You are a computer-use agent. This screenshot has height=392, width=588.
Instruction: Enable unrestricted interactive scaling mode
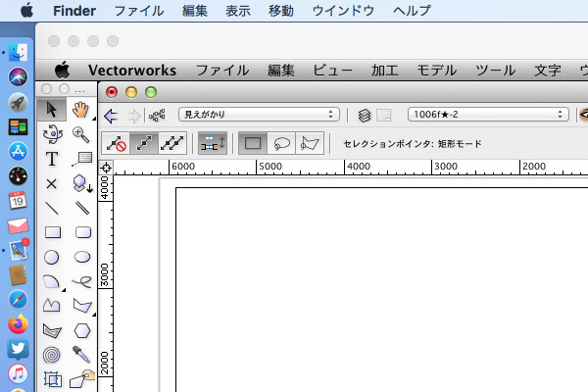[x=172, y=143]
